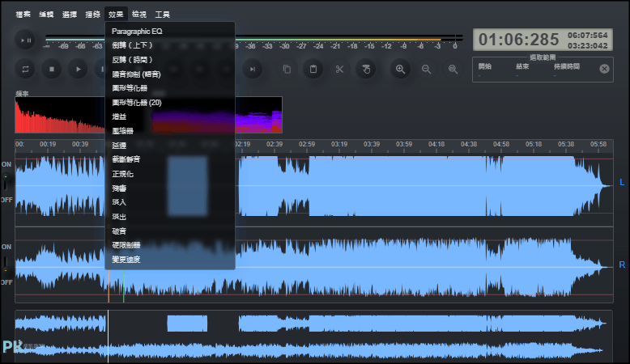630x364 pixels.
Task: Click the play/pause toggle button
Action: (x=25, y=40)
